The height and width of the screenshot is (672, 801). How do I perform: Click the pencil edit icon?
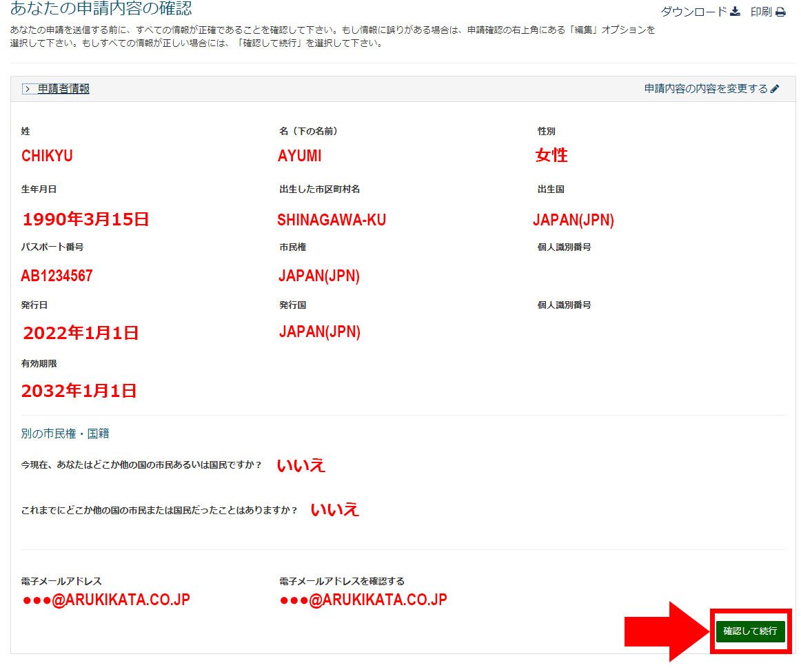775,89
